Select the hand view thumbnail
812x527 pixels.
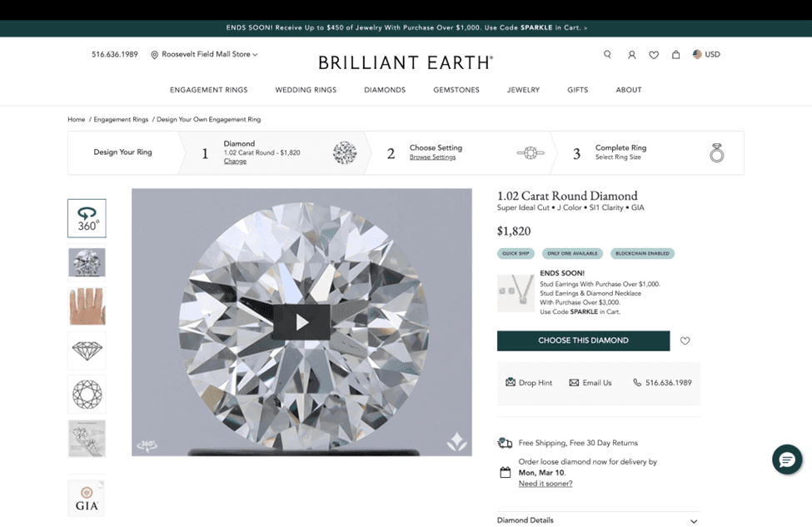pos(87,306)
